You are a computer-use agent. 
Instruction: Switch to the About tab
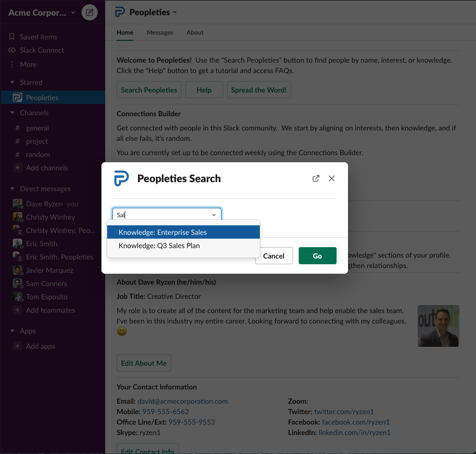[195, 32]
